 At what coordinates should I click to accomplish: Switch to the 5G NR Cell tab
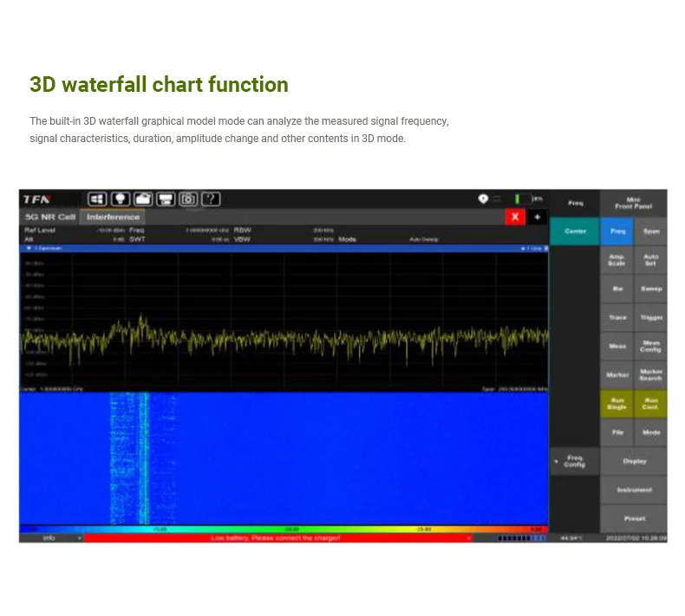(x=50, y=217)
